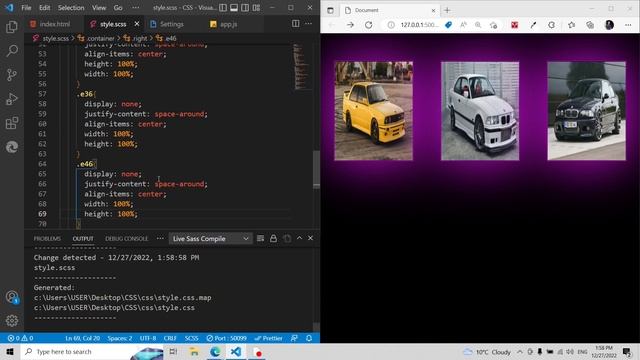Viewport: 640px width, 360px height.
Task: Switch to the Settings tab
Action: pos(171,24)
